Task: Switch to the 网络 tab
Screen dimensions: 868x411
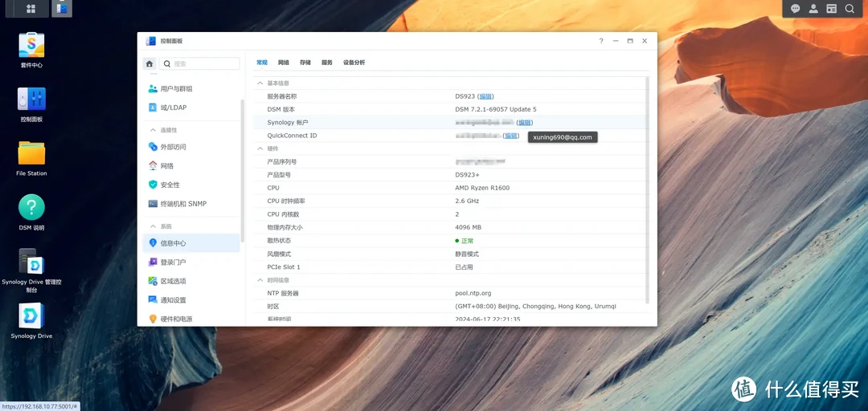Action: [x=284, y=63]
